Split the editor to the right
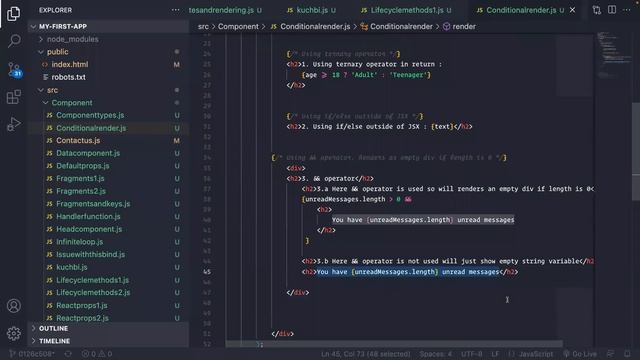 (x=612, y=10)
